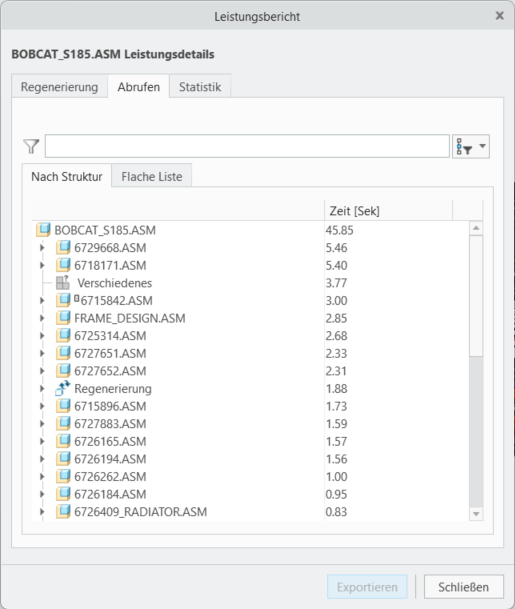This screenshot has width=515, height=609.
Task: Expand the 6718171.ASM tree node
Action: (42, 265)
